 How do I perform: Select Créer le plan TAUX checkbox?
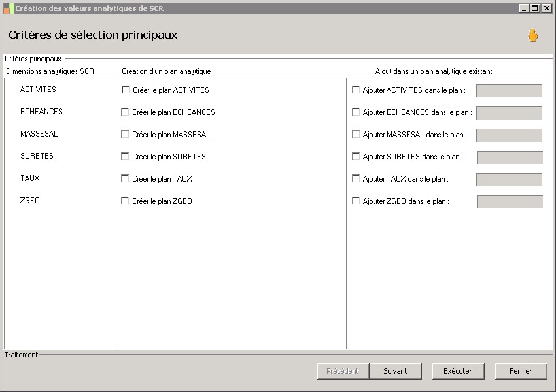point(126,179)
